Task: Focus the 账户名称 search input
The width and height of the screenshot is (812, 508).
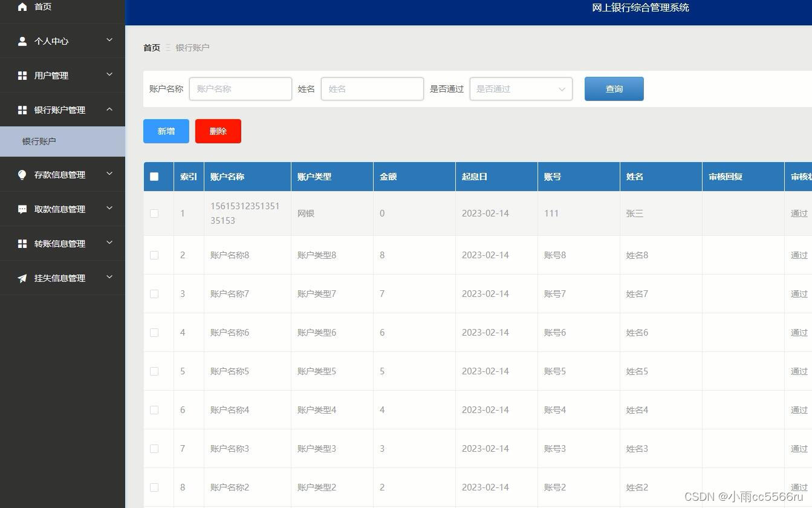Action: coord(241,89)
